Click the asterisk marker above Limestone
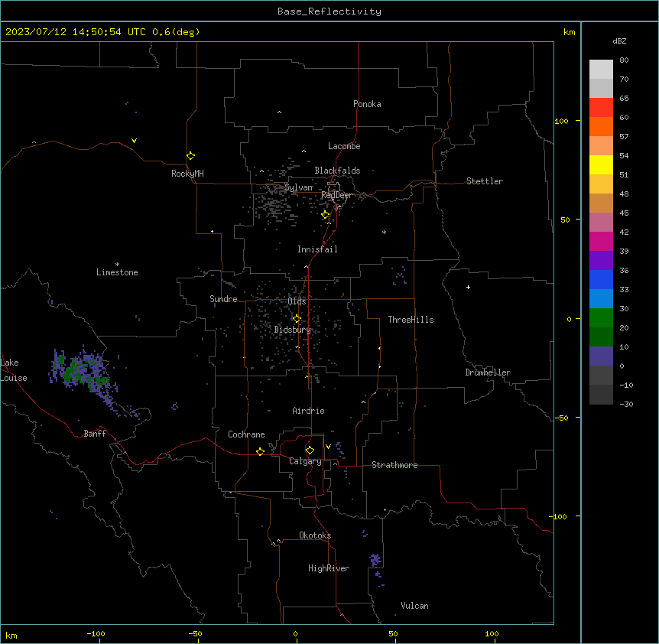The height and width of the screenshot is (644, 659). tap(117, 265)
